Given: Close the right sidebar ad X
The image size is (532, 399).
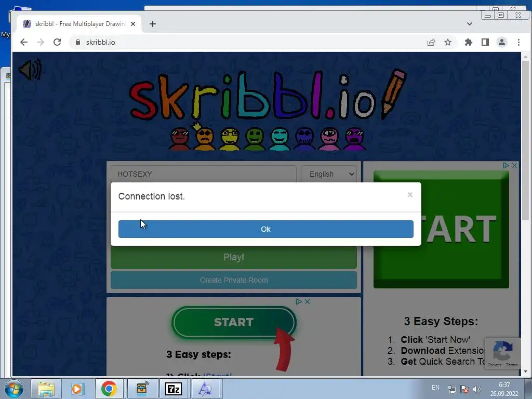Looking at the screenshot, I should click(x=514, y=166).
